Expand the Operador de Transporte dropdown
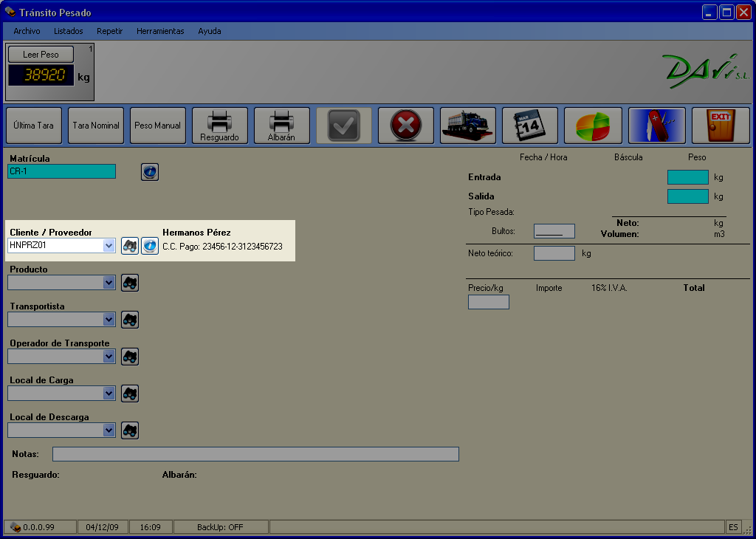This screenshot has width=756, height=539. point(109,357)
